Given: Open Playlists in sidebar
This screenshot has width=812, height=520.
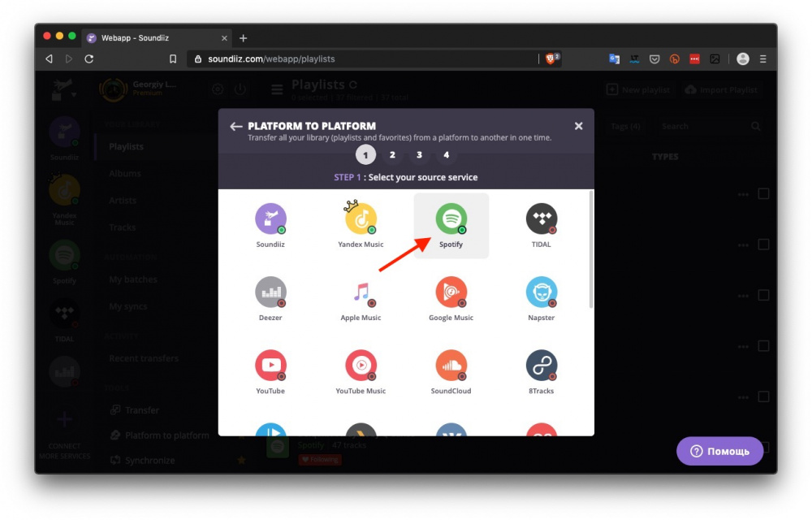Looking at the screenshot, I should (x=127, y=146).
